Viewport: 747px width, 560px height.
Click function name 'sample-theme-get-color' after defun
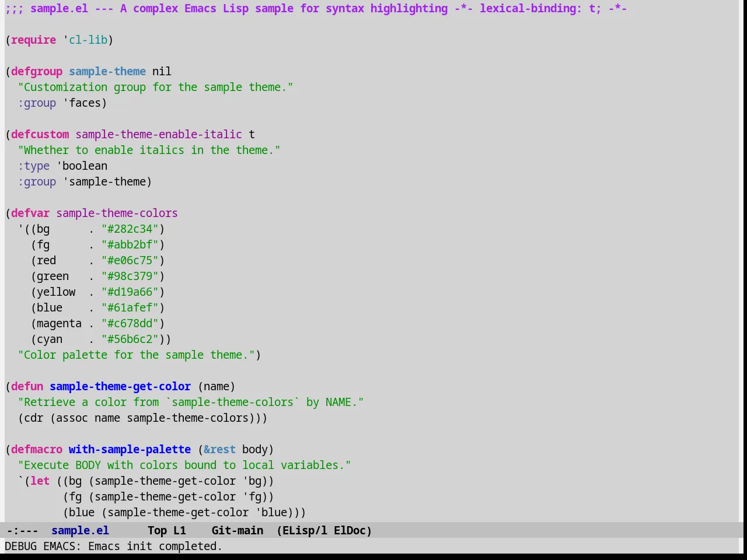click(120, 386)
